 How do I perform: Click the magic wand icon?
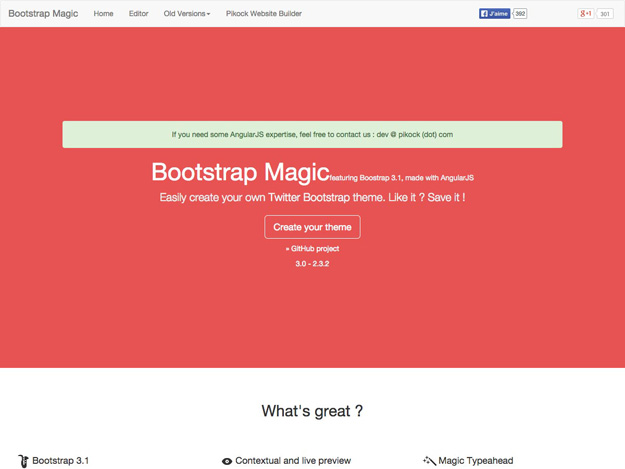pyautogui.click(x=429, y=461)
